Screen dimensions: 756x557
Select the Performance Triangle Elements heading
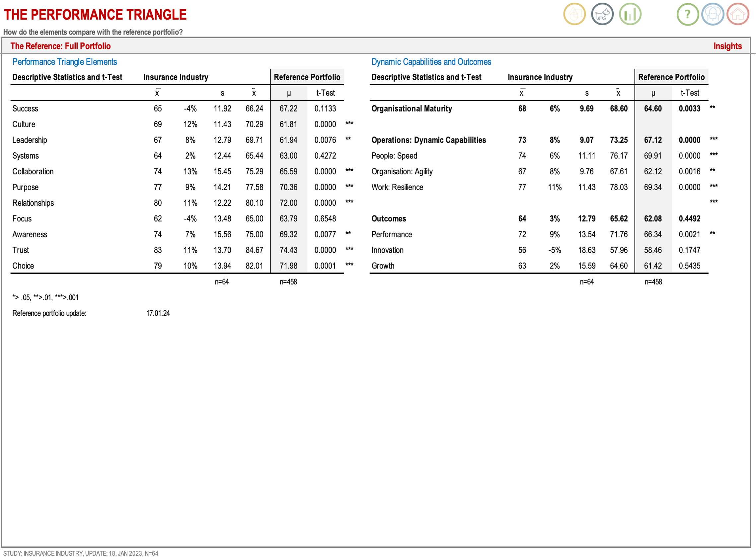tap(65, 62)
